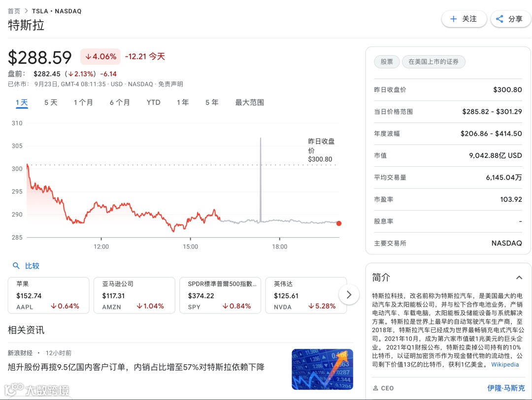The image size is (532, 400).
Task: Click the 当日价格范围 $285.82 - $301.29 value
Action: pos(492,112)
